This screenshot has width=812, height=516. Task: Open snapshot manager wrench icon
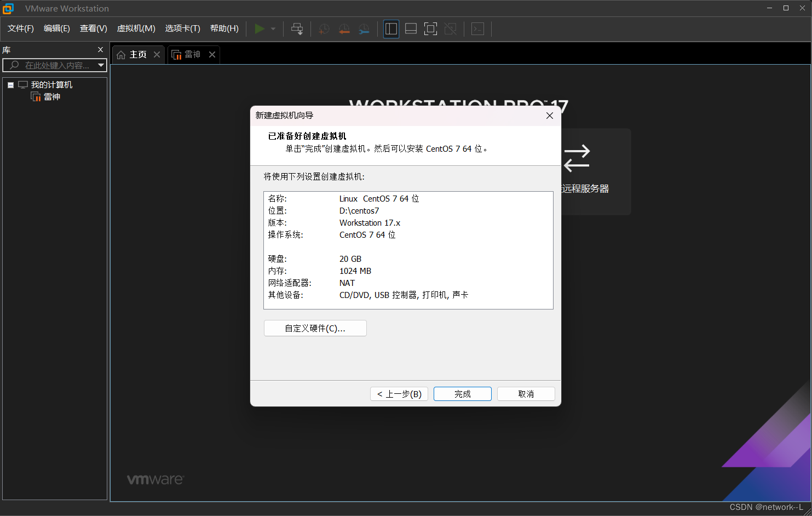tap(364, 29)
